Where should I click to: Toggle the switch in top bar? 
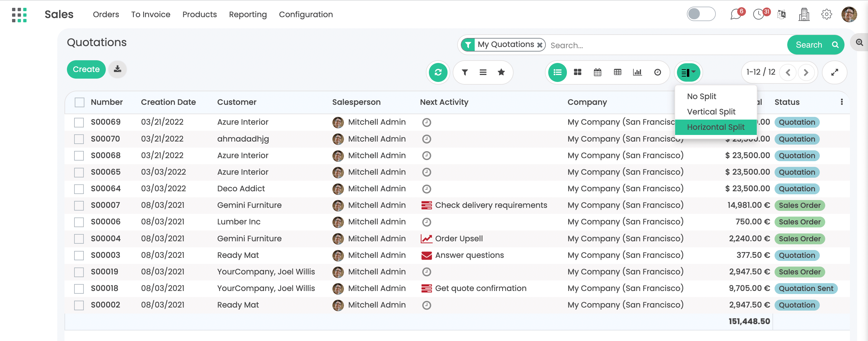701,14
